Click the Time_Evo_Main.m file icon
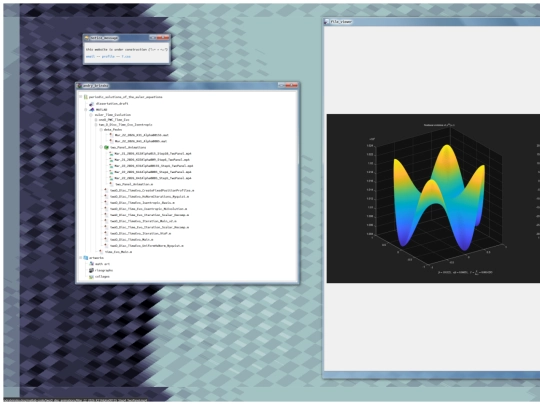The width and height of the screenshot is (540, 405). 101,252
